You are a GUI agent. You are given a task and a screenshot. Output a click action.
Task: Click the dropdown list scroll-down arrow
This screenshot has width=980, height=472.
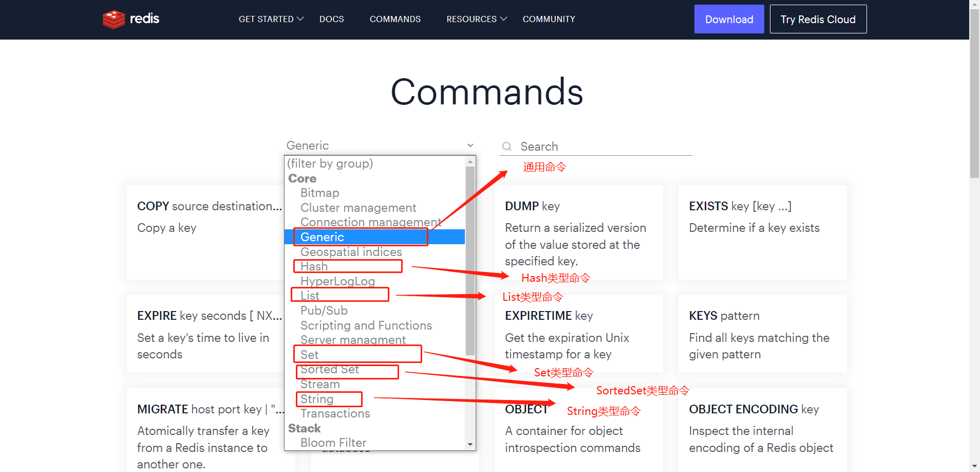pos(470,444)
